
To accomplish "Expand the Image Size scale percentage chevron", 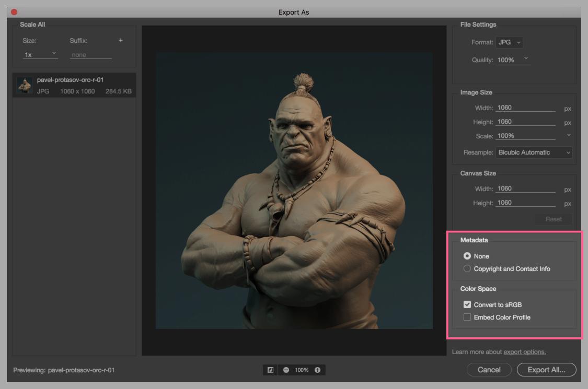I will [569, 135].
